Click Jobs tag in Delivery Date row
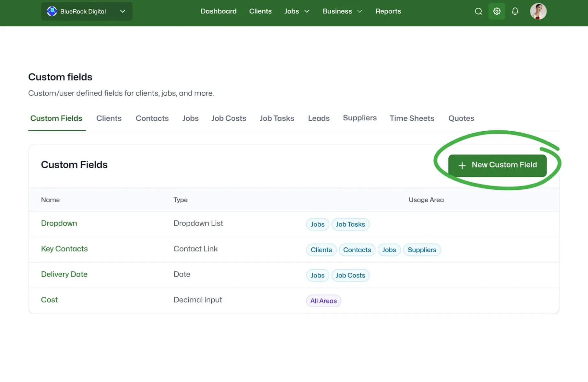The image size is (588, 382). tap(317, 276)
